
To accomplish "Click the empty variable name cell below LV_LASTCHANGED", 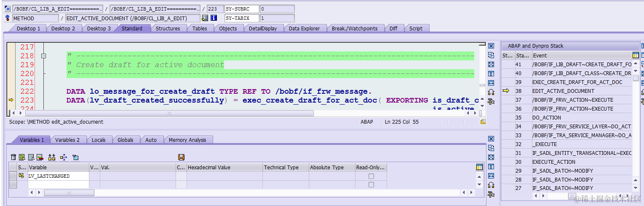I will [58, 184].
